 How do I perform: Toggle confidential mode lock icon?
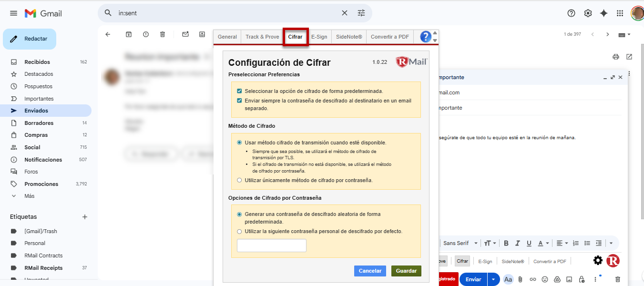coord(582,279)
